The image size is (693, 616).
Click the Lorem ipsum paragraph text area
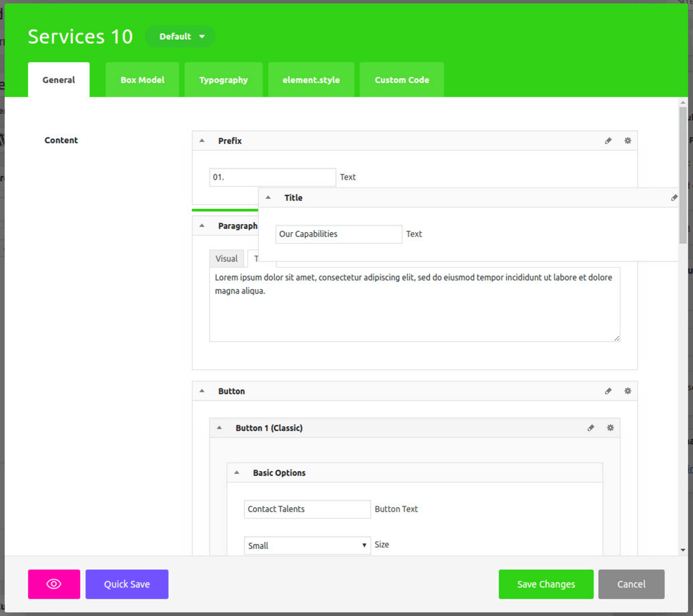coord(415,305)
